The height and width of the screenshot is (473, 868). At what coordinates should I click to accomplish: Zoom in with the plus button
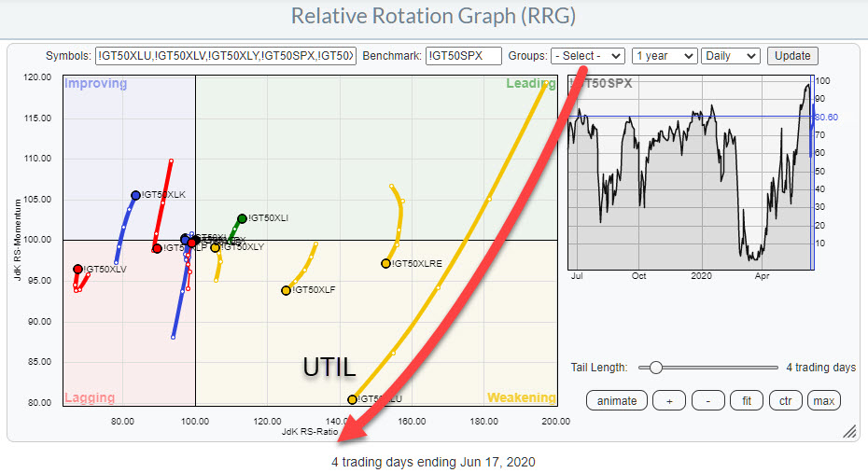click(668, 400)
